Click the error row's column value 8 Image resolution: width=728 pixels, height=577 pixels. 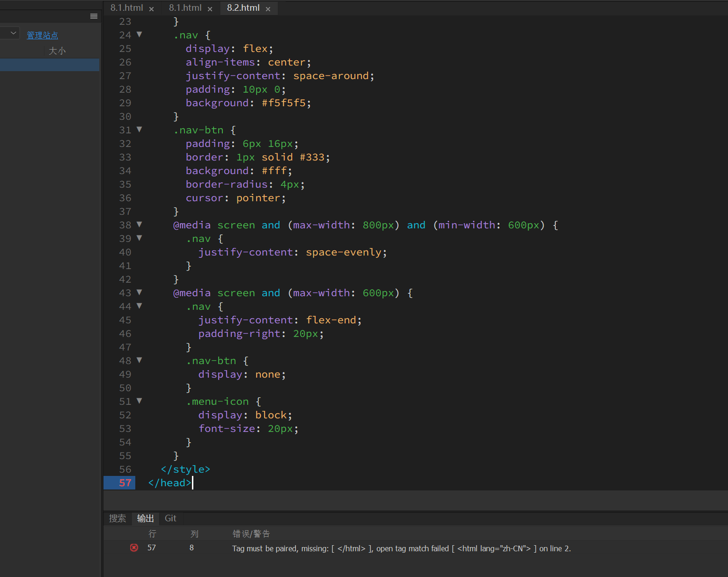click(x=191, y=548)
